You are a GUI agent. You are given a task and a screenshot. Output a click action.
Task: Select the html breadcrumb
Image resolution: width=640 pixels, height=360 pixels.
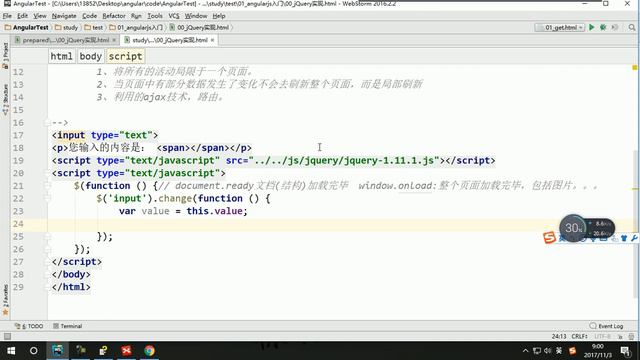(x=62, y=56)
